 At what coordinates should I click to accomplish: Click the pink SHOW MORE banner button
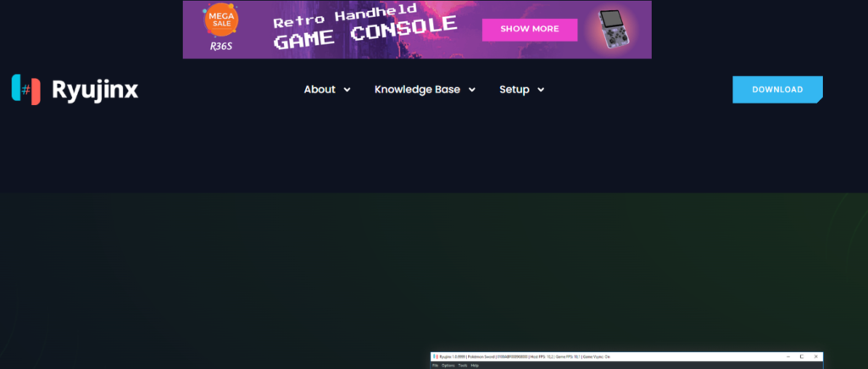[x=529, y=29]
